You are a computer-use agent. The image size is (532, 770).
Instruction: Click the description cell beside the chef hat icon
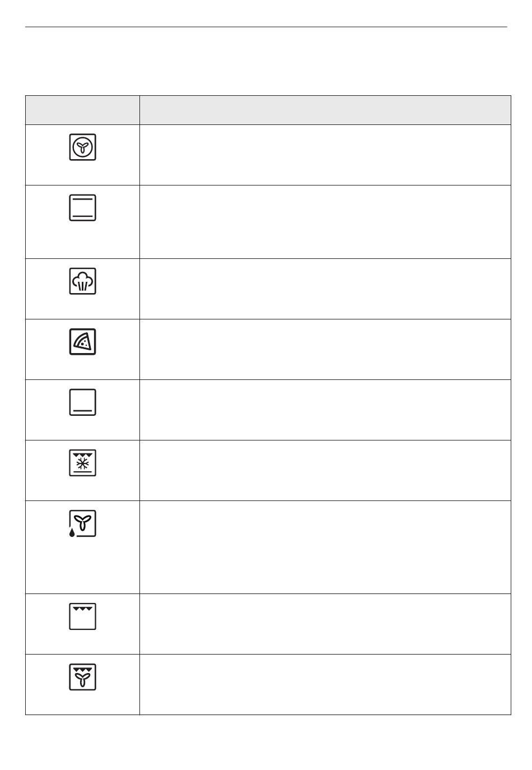coord(325,289)
